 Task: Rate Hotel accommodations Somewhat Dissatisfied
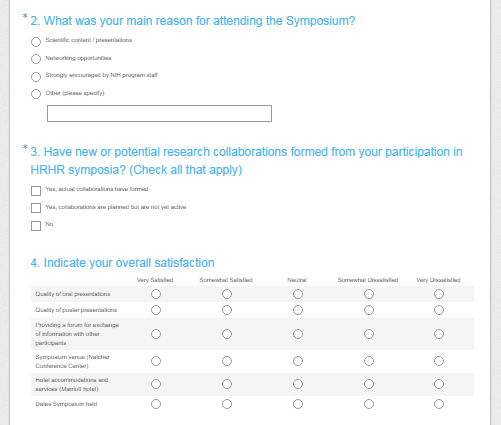click(369, 384)
